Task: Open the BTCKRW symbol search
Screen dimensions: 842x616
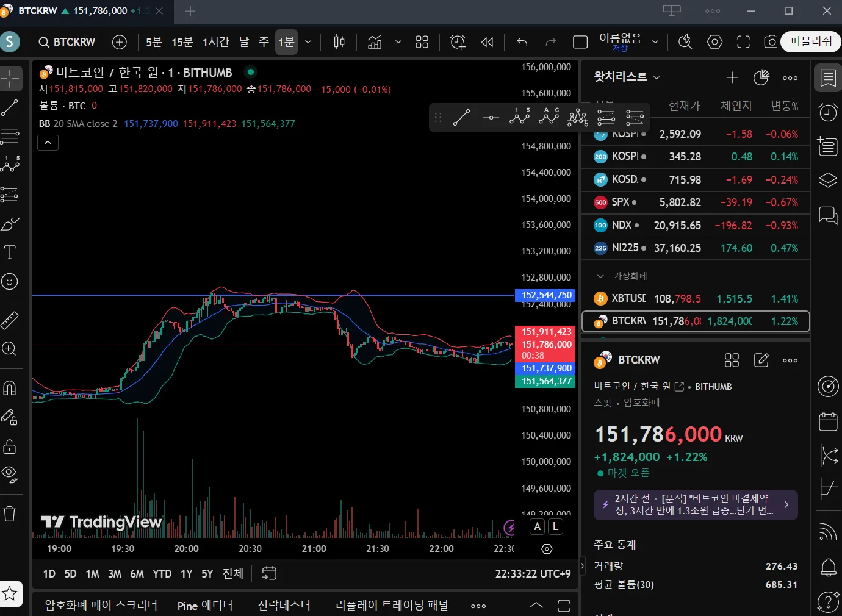Action: [x=67, y=42]
